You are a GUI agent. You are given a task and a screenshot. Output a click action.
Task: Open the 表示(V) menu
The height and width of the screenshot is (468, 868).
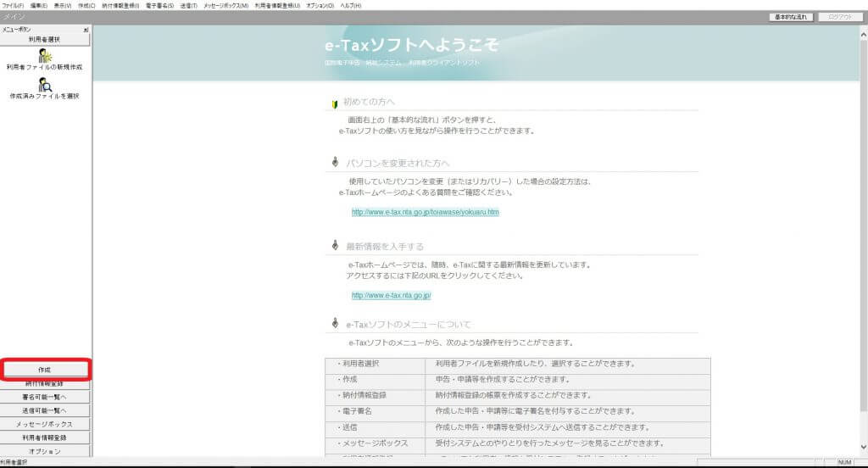63,5
